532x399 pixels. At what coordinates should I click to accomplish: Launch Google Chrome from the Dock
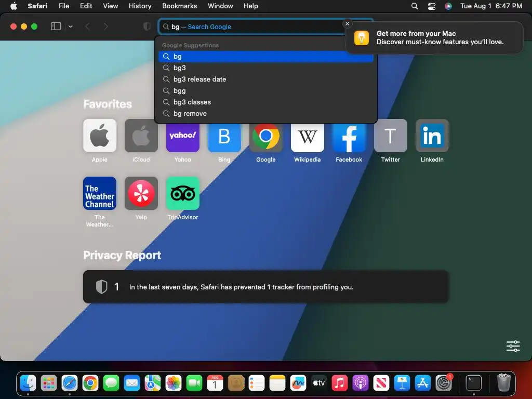point(90,383)
